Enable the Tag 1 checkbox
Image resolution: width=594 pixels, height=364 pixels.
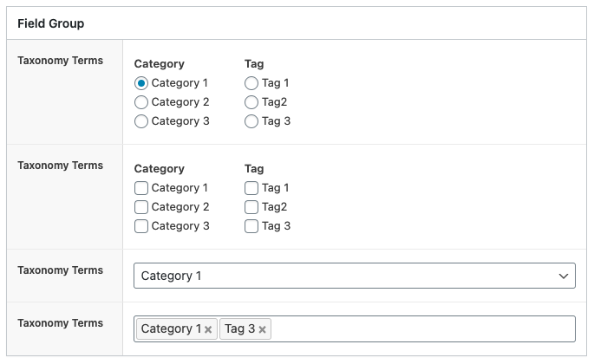(x=251, y=188)
